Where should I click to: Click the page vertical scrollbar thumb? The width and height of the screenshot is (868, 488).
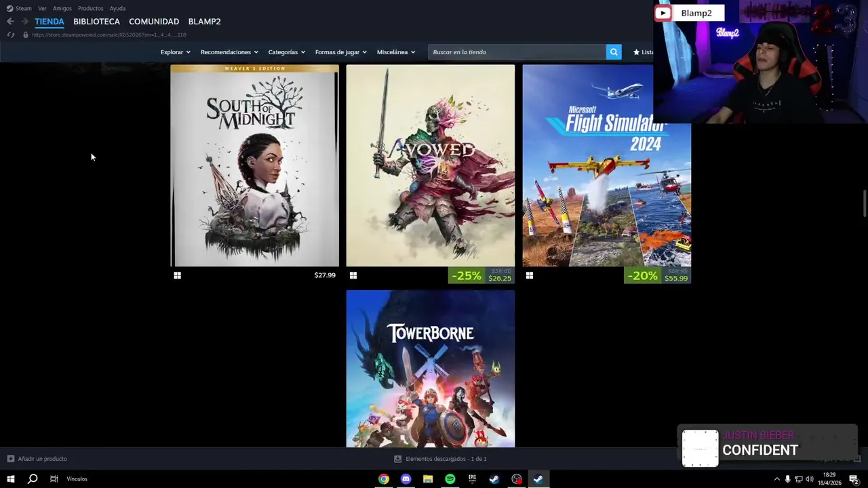(x=865, y=204)
